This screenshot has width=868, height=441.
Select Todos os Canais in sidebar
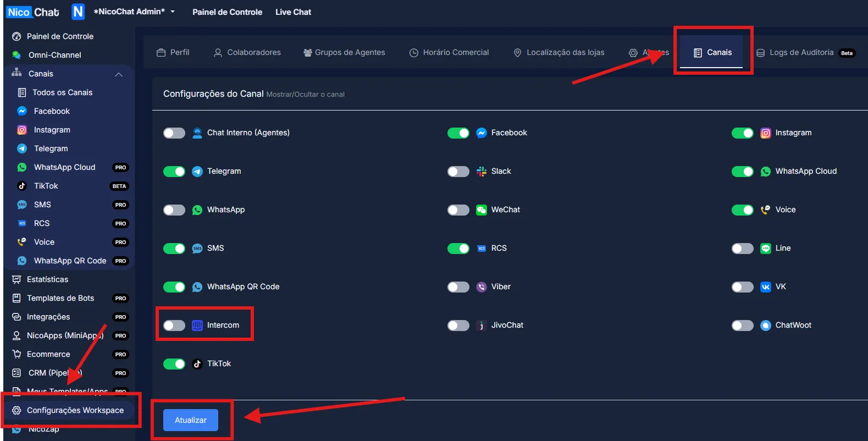(x=62, y=92)
